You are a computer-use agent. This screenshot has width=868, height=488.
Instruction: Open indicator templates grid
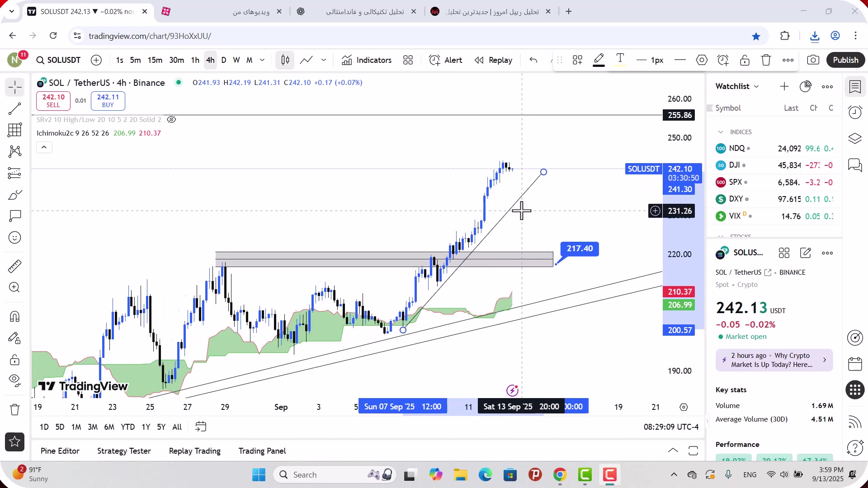click(x=408, y=60)
